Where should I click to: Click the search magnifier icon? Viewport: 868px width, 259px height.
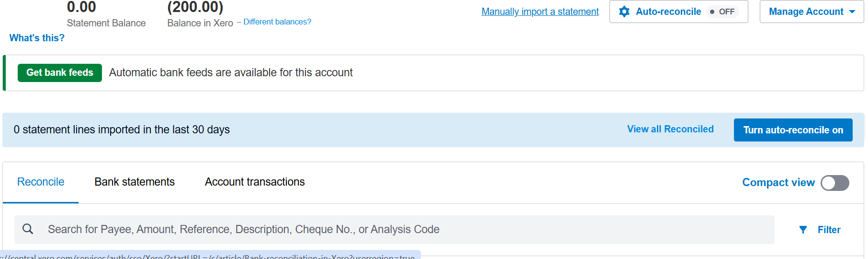point(28,229)
